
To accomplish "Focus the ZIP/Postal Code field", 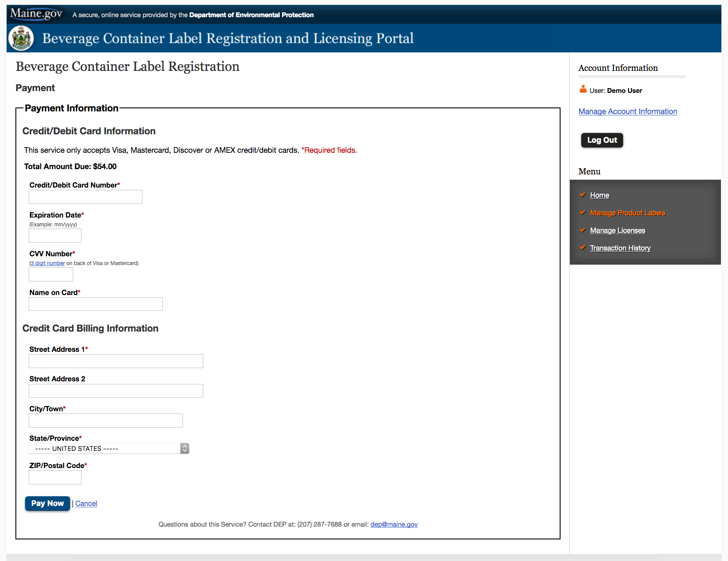I will click(55, 477).
